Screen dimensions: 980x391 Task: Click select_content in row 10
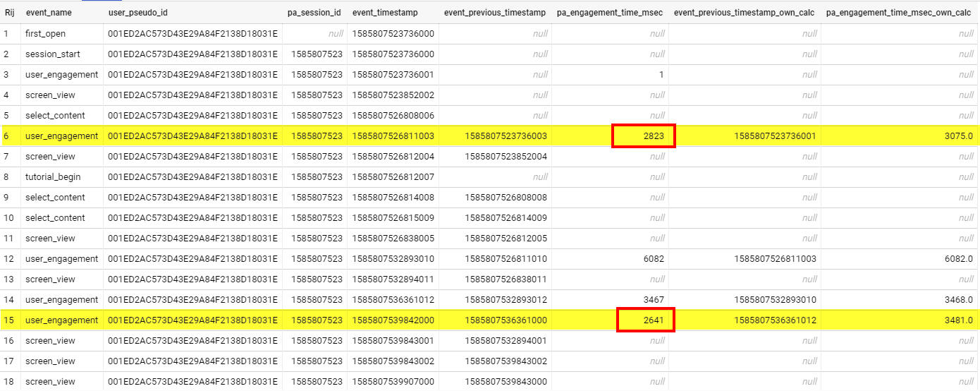pyautogui.click(x=55, y=218)
